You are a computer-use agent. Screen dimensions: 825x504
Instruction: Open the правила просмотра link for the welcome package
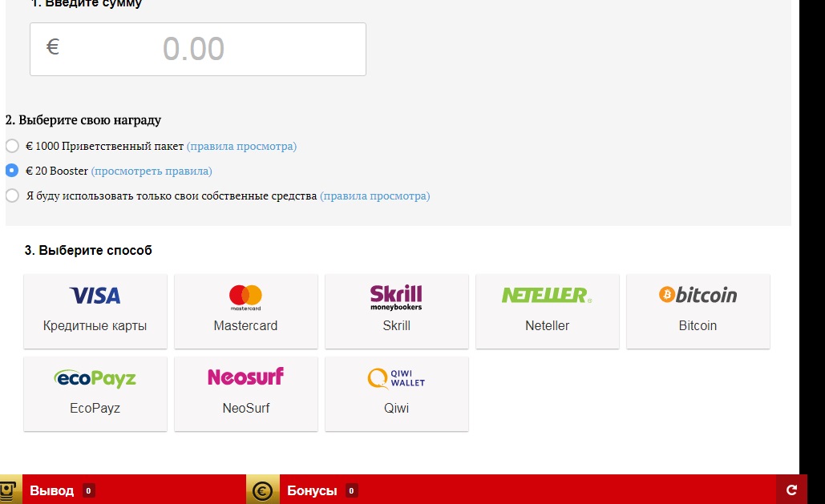pos(241,147)
